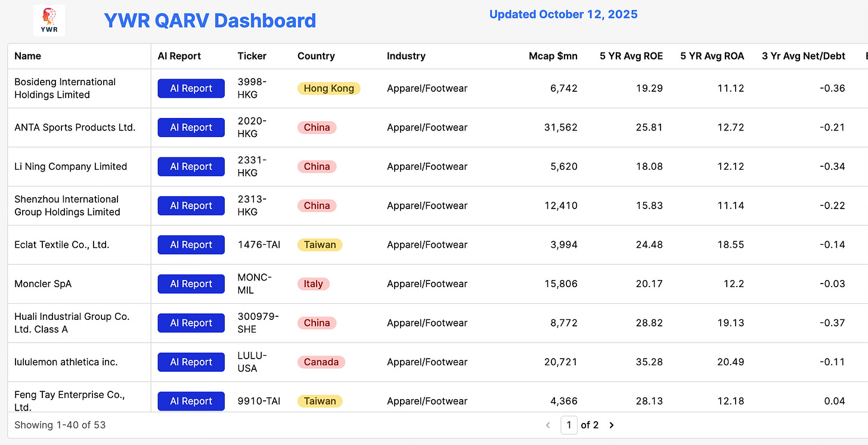Click ticker 2313-HKG
The image size is (868, 445).
[252, 206]
